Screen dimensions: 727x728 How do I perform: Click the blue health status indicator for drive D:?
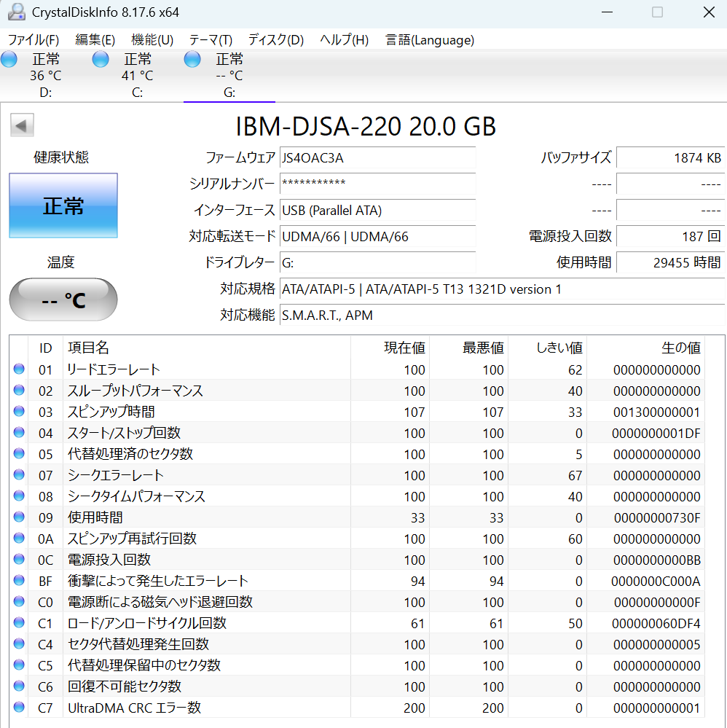tap(9, 59)
